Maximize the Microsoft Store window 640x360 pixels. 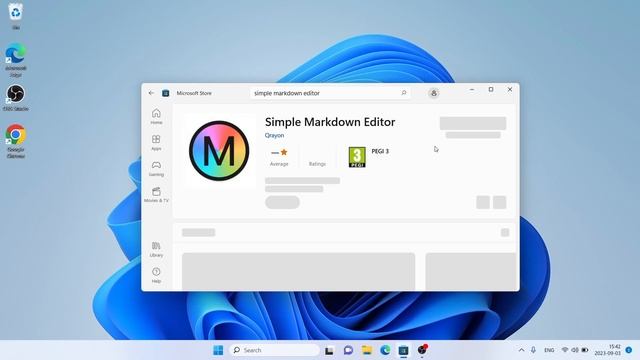click(491, 89)
